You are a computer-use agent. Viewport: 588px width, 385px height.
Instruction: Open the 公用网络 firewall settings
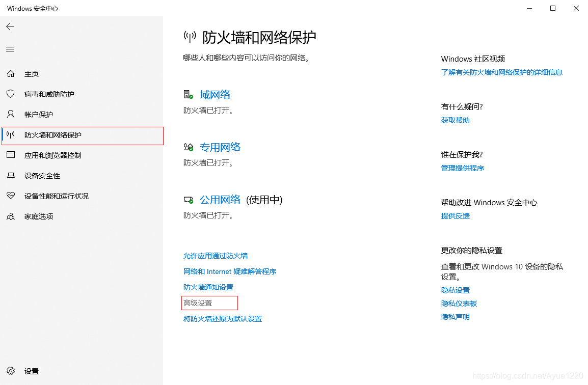coord(220,200)
